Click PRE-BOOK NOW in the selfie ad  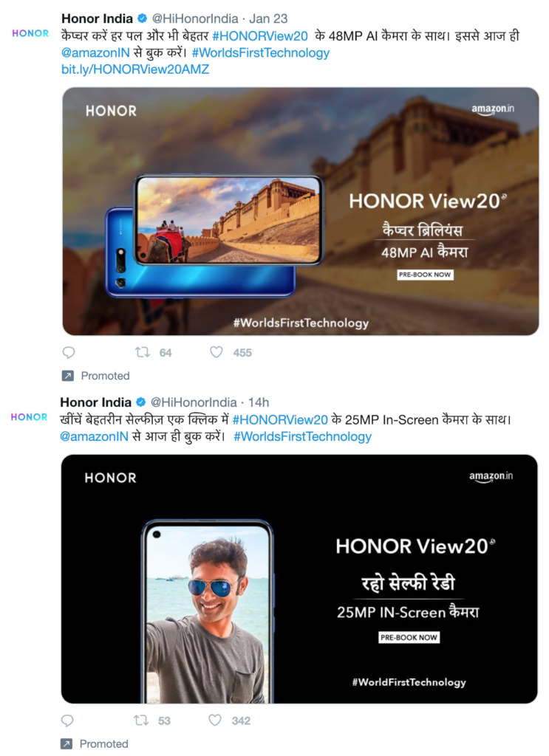point(409,637)
